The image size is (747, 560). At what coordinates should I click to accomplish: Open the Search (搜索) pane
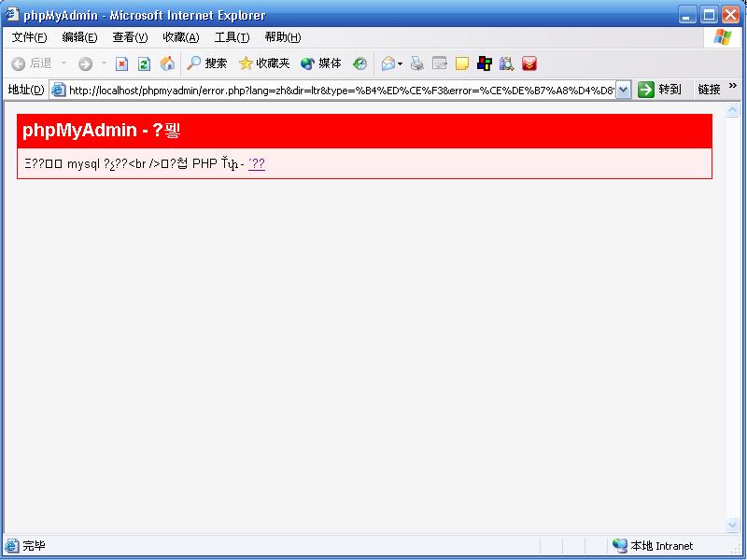pos(206,63)
